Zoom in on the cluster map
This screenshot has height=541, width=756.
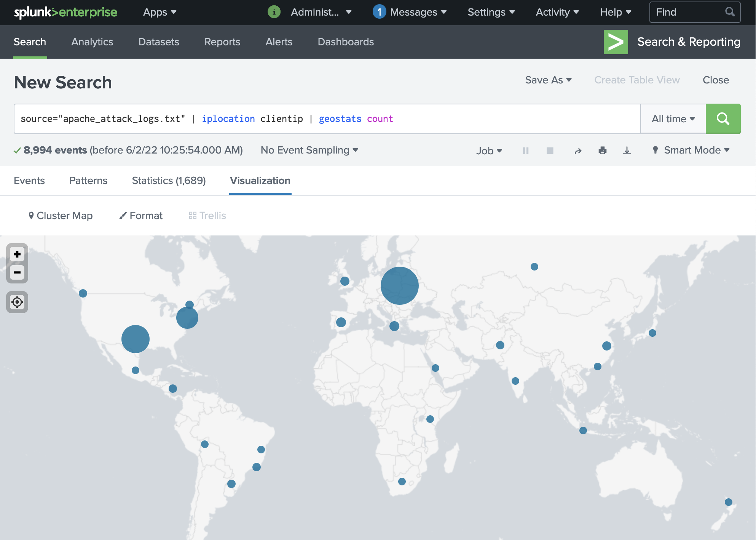[x=17, y=254]
